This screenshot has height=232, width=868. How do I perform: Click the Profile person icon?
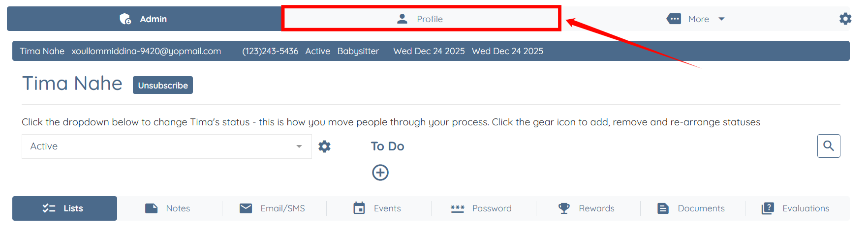pos(402,19)
